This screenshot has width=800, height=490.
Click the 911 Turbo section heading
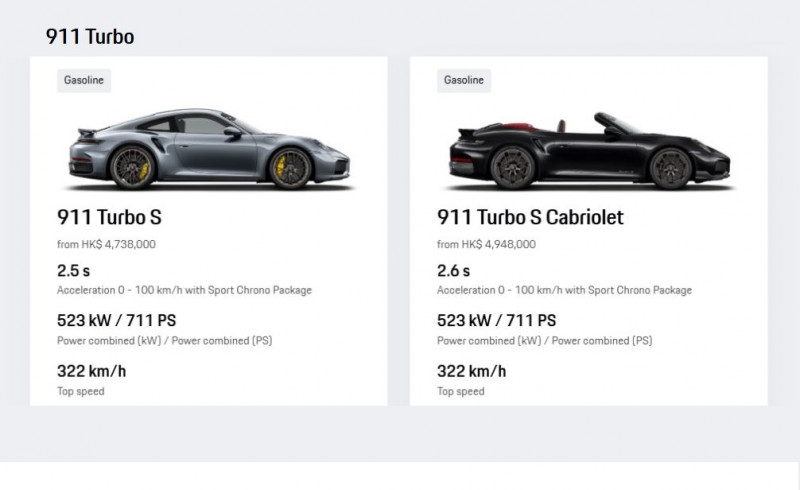[90, 37]
